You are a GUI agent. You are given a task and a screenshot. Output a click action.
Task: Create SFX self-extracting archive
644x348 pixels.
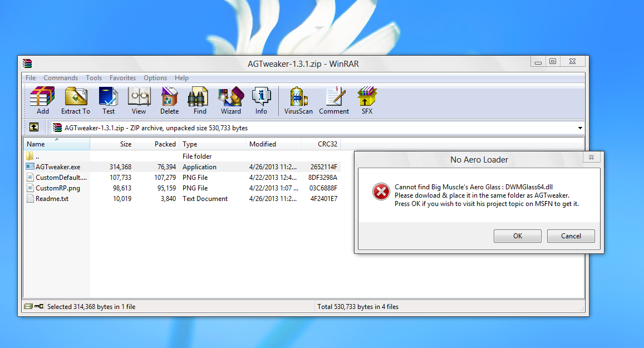[367, 100]
